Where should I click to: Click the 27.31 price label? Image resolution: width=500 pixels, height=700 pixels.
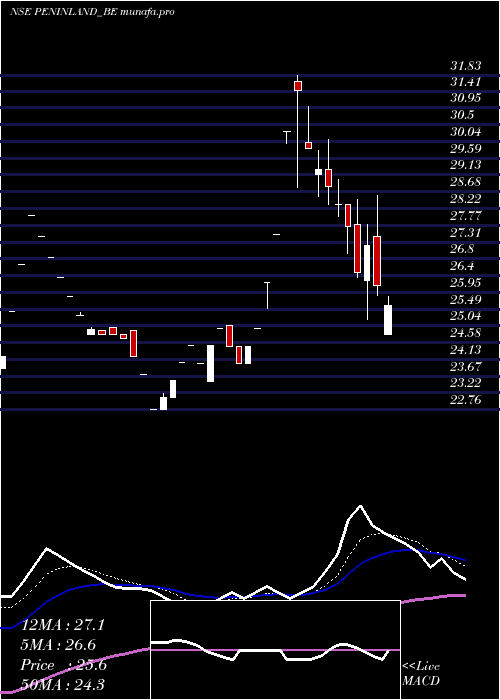pyautogui.click(x=466, y=233)
